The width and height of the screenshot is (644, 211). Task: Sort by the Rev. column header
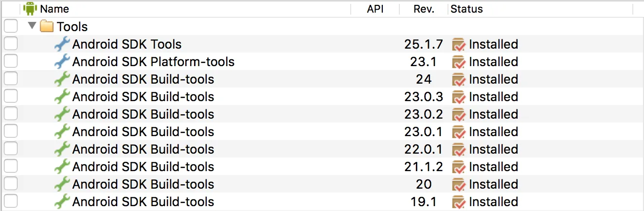coord(424,9)
